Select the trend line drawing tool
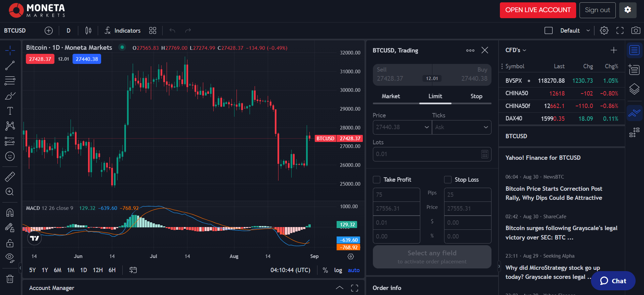The height and width of the screenshot is (295, 644). (x=10, y=66)
